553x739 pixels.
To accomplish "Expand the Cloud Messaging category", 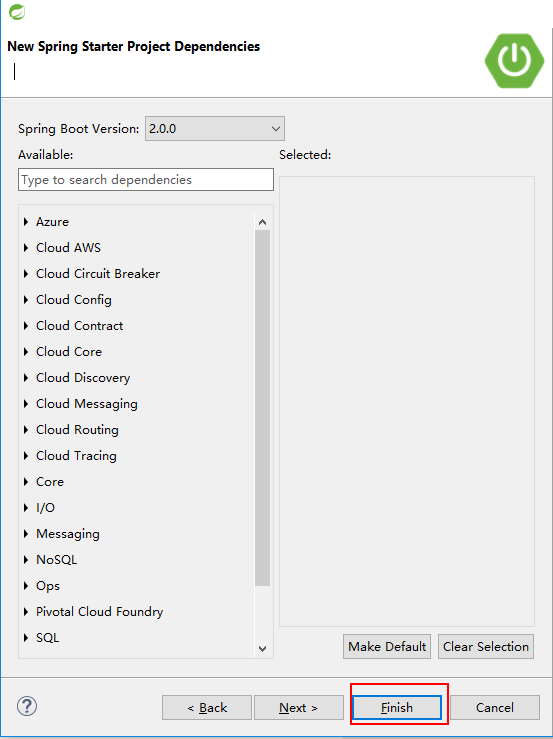I will click(26, 404).
